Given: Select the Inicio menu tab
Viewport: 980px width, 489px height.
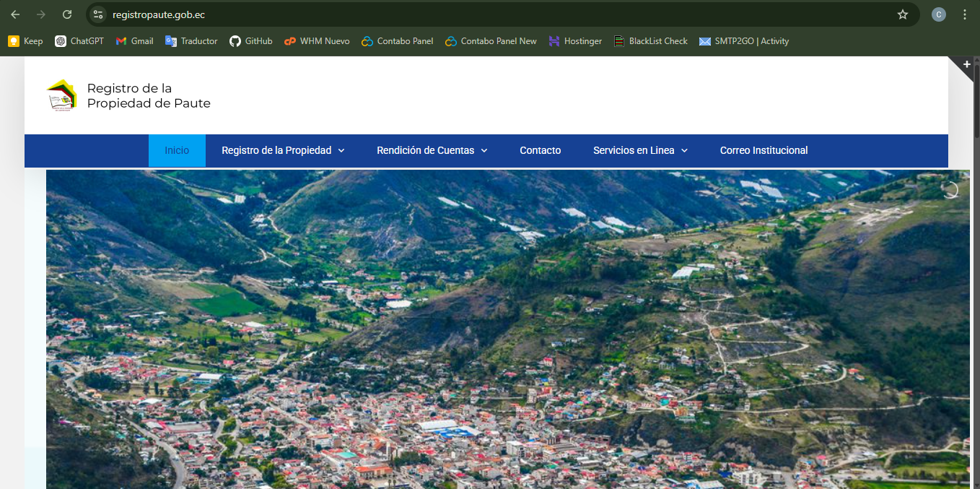Looking at the screenshot, I should pyautogui.click(x=177, y=150).
